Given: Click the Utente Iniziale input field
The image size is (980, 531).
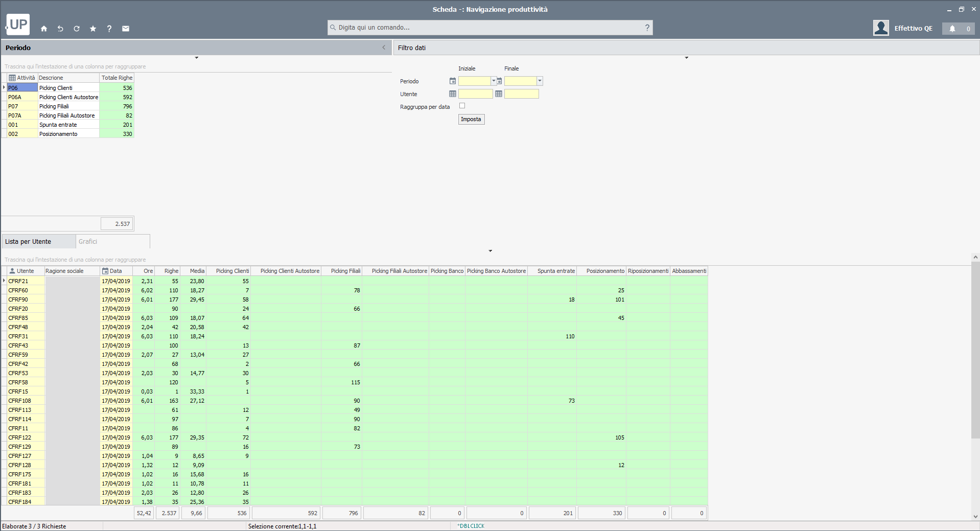Looking at the screenshot, I should click(475, 94).
